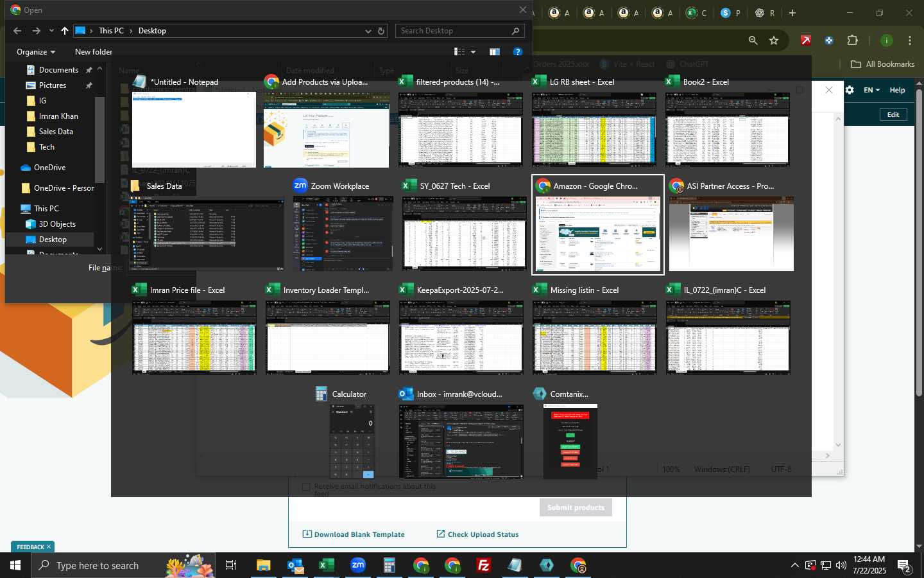The height and width of the screenshot is (578, 924).
Task: Go up one folder level in Open dialog
Action: coord(65,31)
